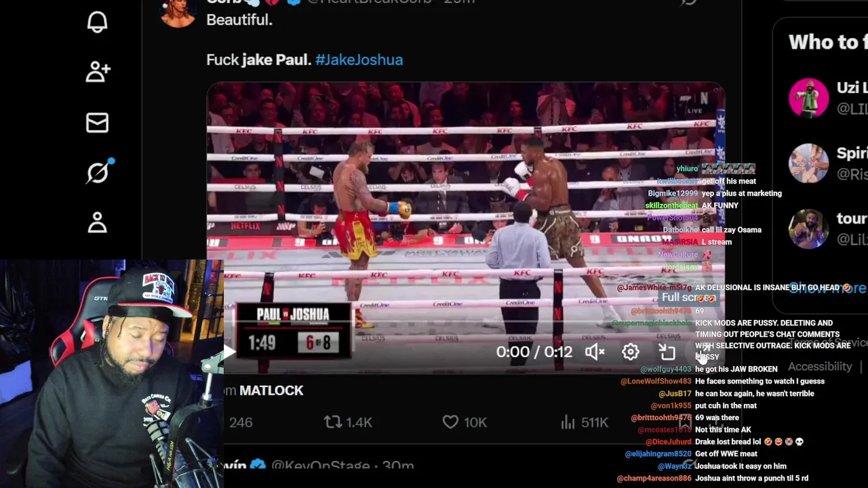Open the Follow requests person-plus icon

click(x=98, y=71)
